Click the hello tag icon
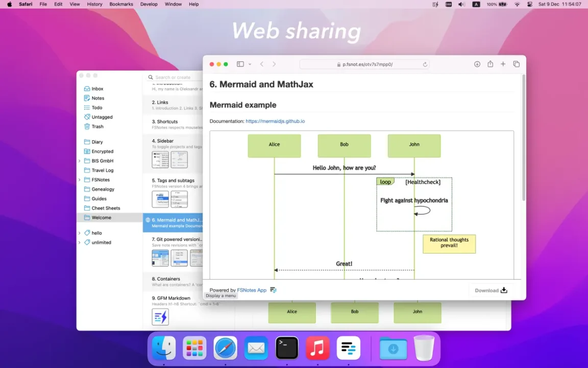Image resolution: width=588 pixels, height=368 pixels. (87, 233)
